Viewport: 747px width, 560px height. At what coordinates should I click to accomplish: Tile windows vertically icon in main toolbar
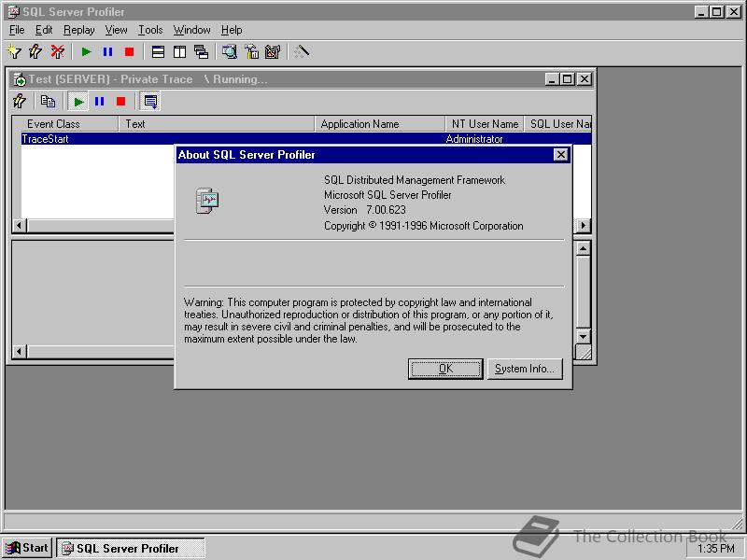[x=179, y=51]
